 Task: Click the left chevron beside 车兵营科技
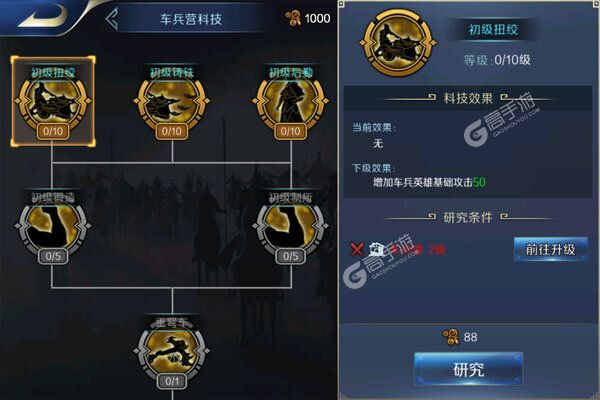click(x=112, y=19)
